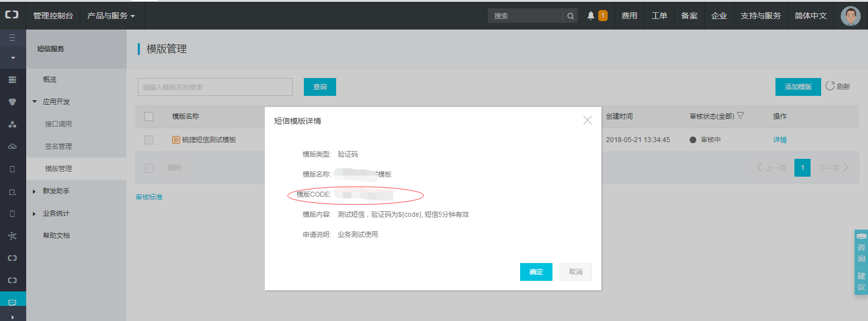Image resolution: width=868 pixels, height=321 pixels.
Task: Expand the 群发助手 section
Action: [35, 191]
